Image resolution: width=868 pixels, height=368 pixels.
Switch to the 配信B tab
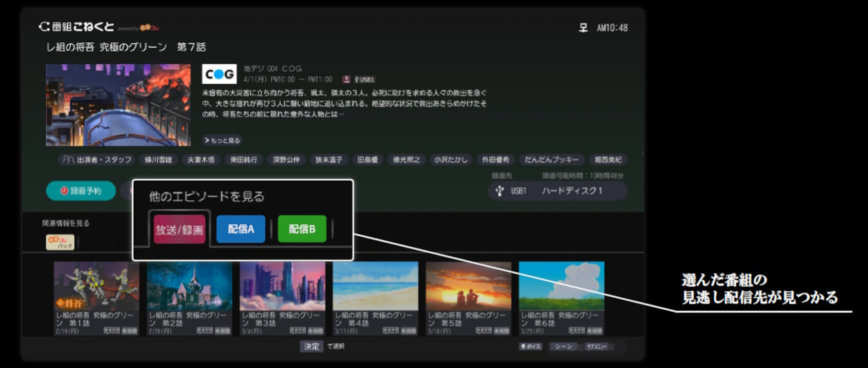(302, 229)
